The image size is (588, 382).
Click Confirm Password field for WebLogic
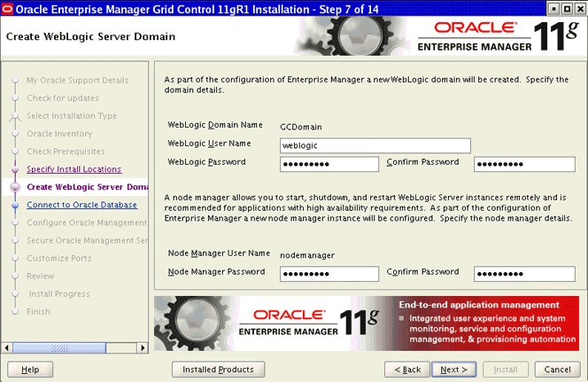click(x=524, y=164)
